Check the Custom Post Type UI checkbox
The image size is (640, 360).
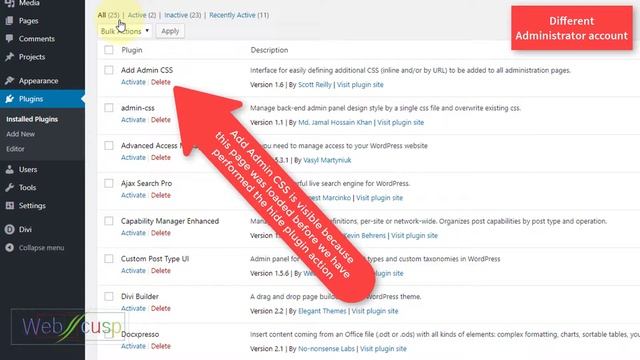[x=109, y=259]
